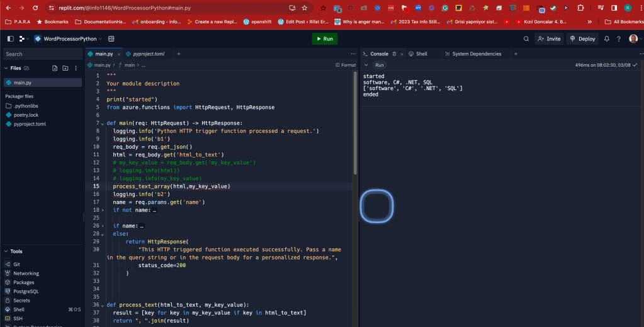The width and height of the screenshot is (644, 327).
Task: Open the All Bookmarks folder
Action: click(x=624, y=22)
